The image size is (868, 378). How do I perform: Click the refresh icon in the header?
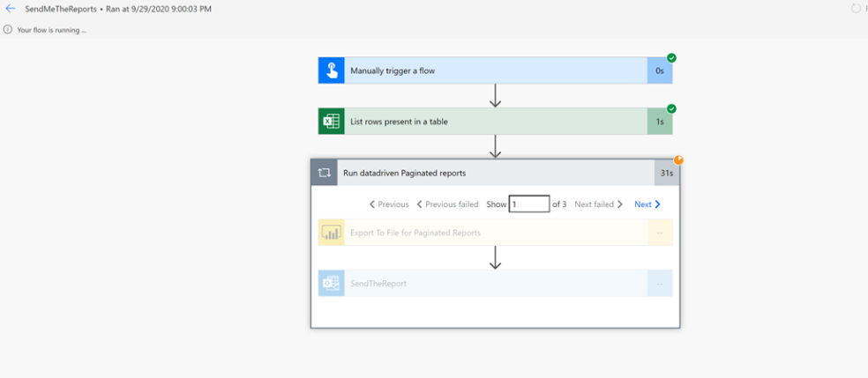pyautogui.click(x=857, y=9)
